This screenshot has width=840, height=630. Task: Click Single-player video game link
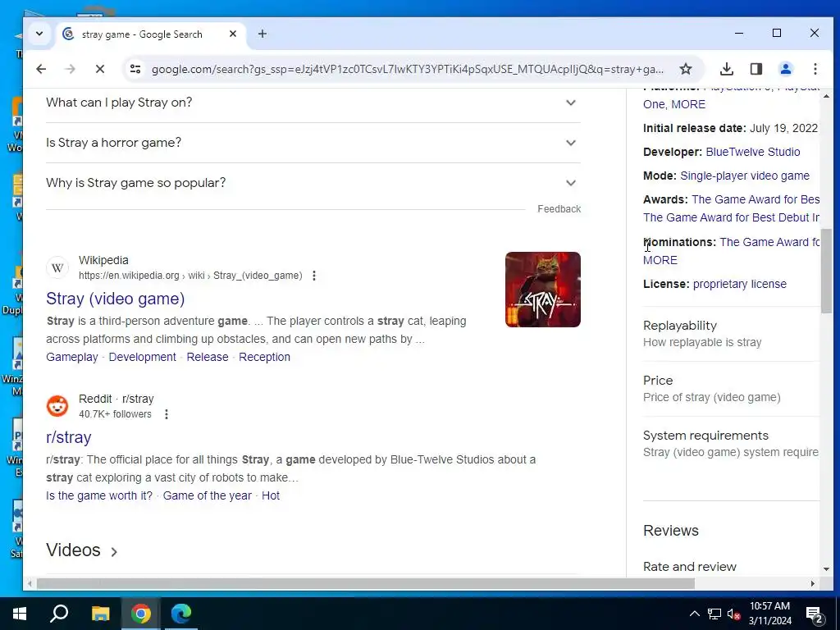coord(745,176)
